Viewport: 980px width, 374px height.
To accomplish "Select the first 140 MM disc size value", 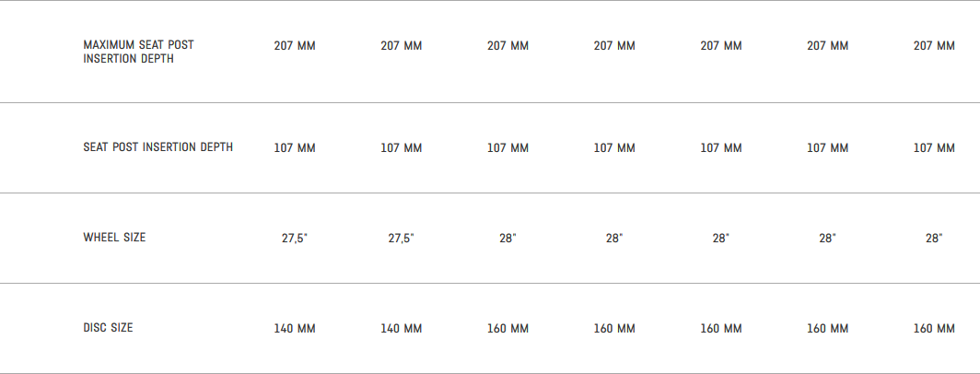I will [295, 328].
